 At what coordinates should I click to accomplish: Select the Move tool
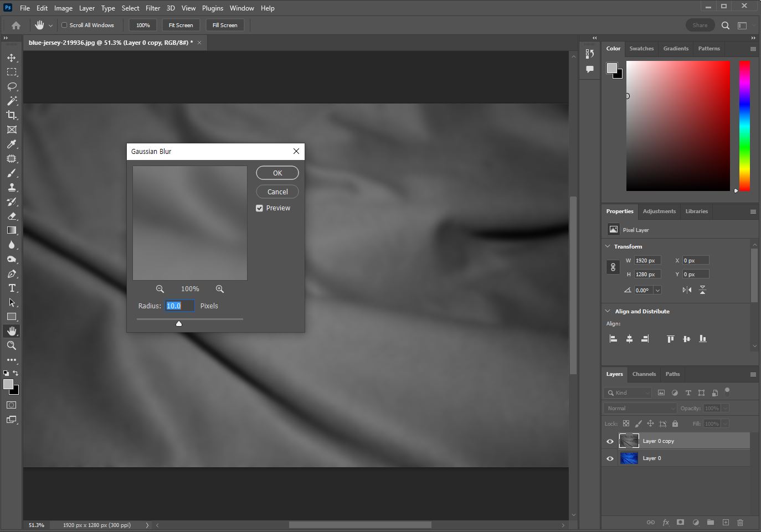pos(11,57)
